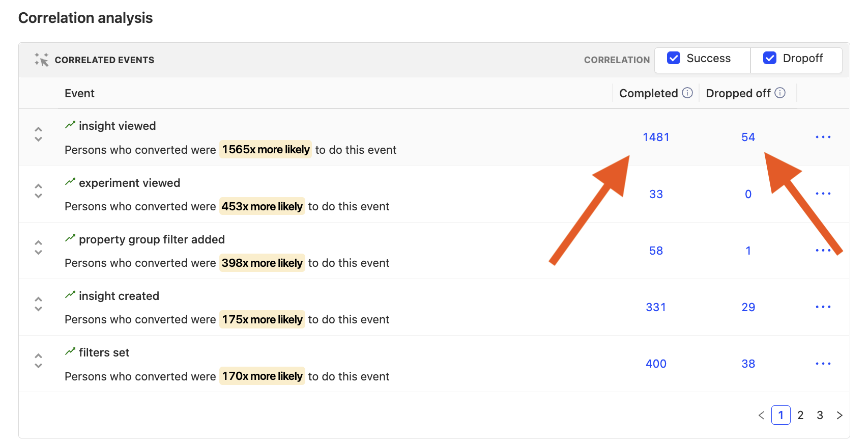Open more options for experiment viewed row
Viewport: 868px width, 440px height.
coord(823,194)
